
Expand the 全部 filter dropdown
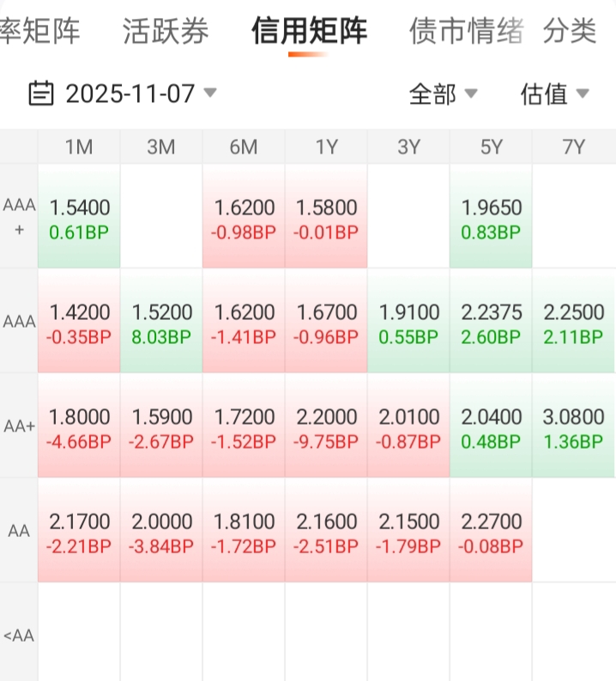(442, 93)
